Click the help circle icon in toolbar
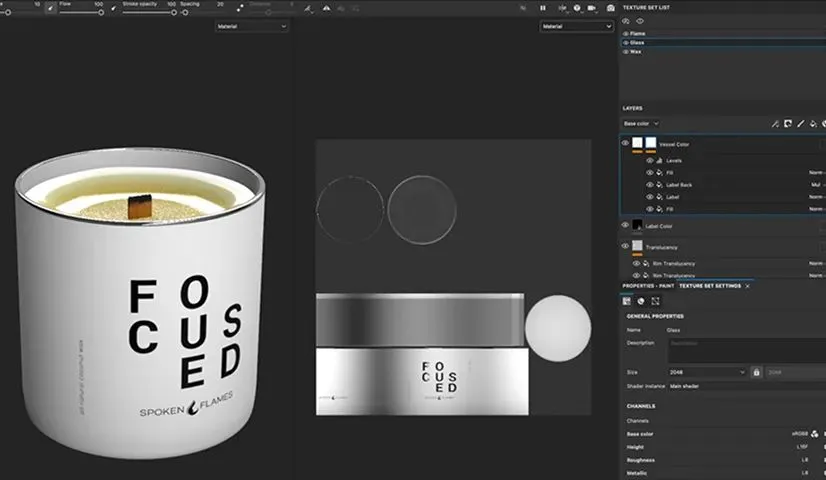 [577, 8]
